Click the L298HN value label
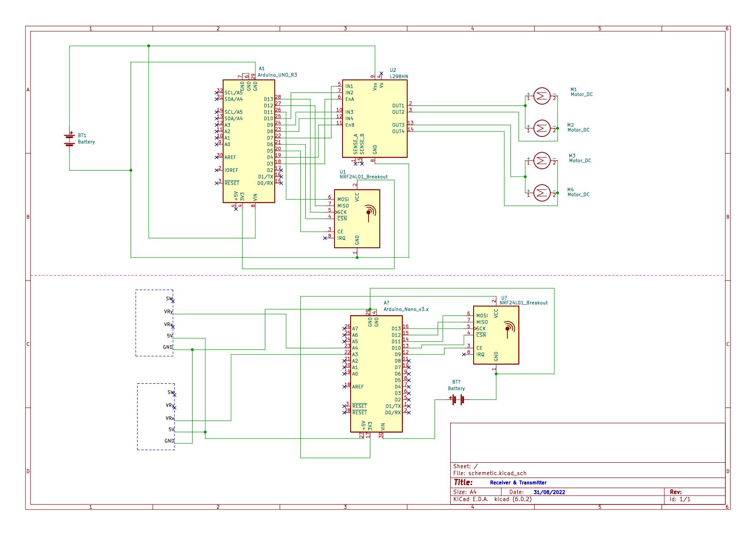The height and width of the screenshot is (535, 756). (399, 77)
